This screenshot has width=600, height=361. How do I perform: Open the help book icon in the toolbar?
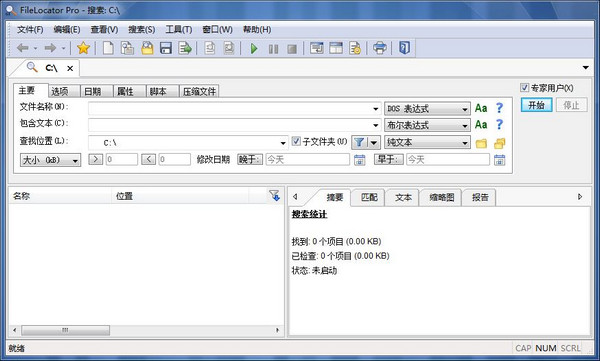pyautogui.click(x=404, y=48)
